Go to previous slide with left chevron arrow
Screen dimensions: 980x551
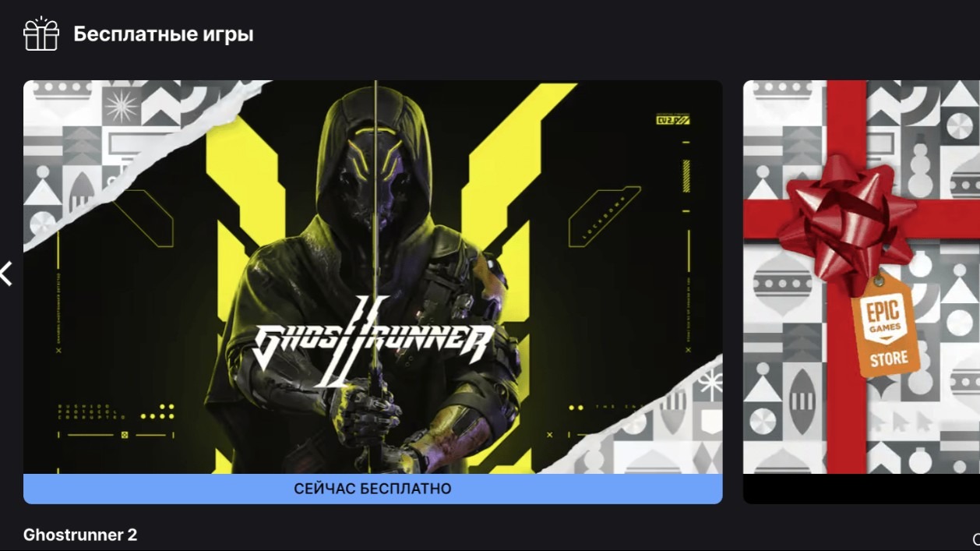[x=6, y=274]
